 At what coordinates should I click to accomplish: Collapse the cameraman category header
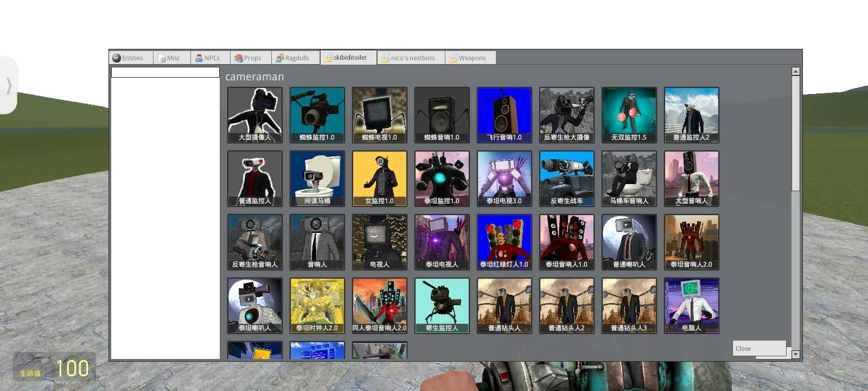pos(254,77)
